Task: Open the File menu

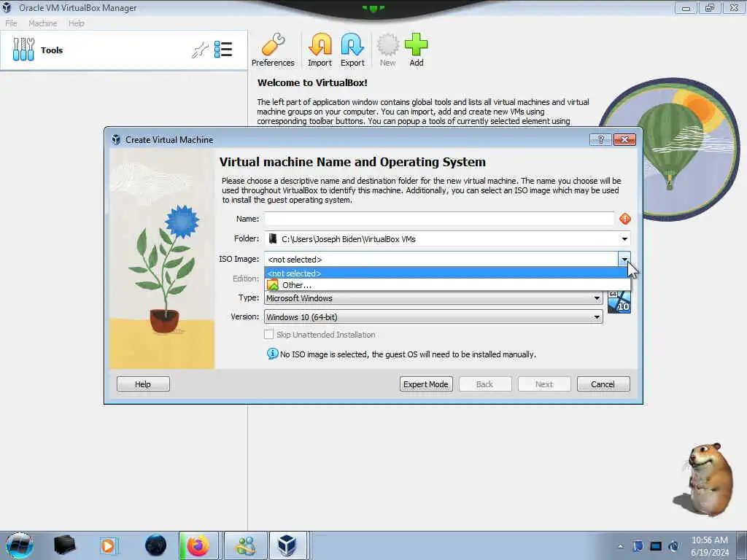Action: point(11,23)
